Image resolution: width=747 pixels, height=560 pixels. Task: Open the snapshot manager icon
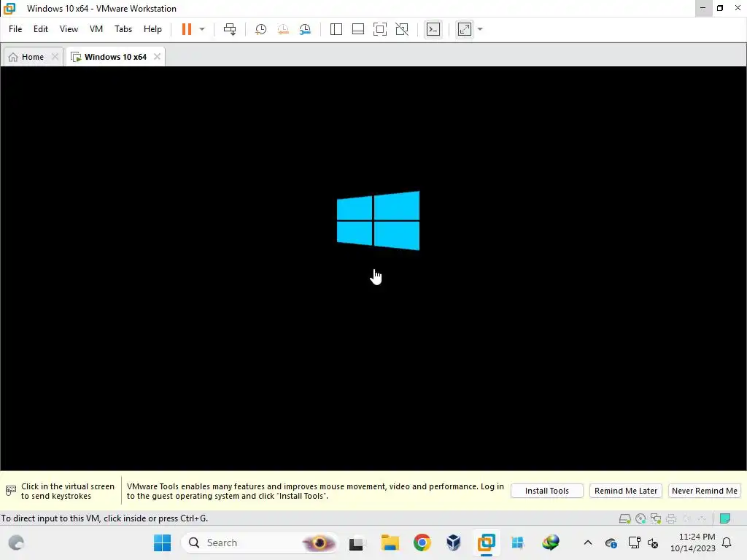tap(306, 29)
